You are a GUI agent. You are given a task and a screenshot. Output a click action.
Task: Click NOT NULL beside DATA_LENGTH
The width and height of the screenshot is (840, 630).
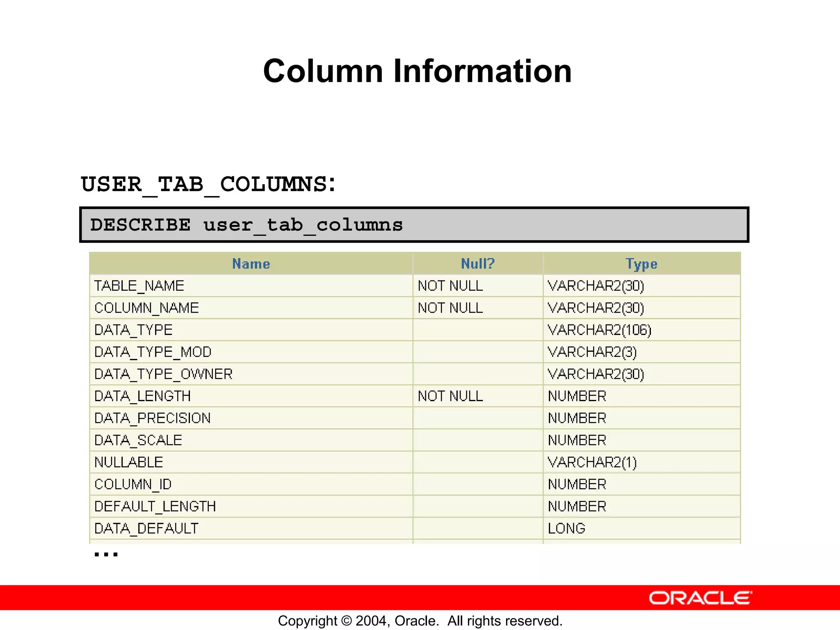pos(450,396)
